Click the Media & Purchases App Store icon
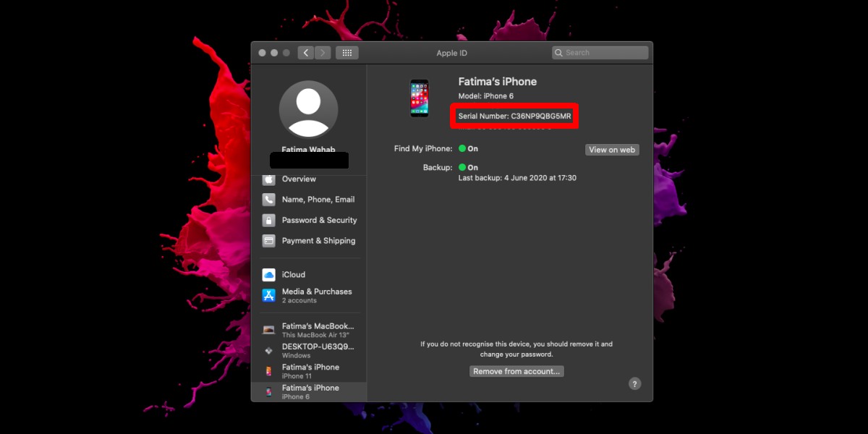Screen dimensions: 868x434 pos(269,295)
